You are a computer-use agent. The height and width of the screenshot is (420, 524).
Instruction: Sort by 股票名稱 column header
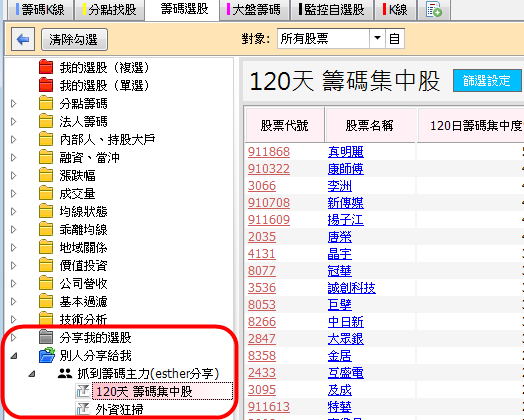(370, 125)
